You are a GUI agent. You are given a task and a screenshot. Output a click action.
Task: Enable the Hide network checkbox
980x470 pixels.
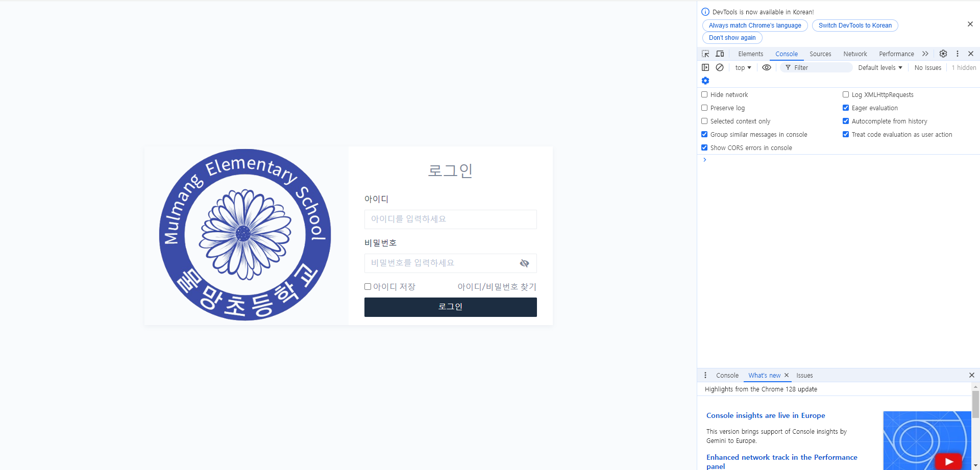pyautogui.click(x=704, y=94)
